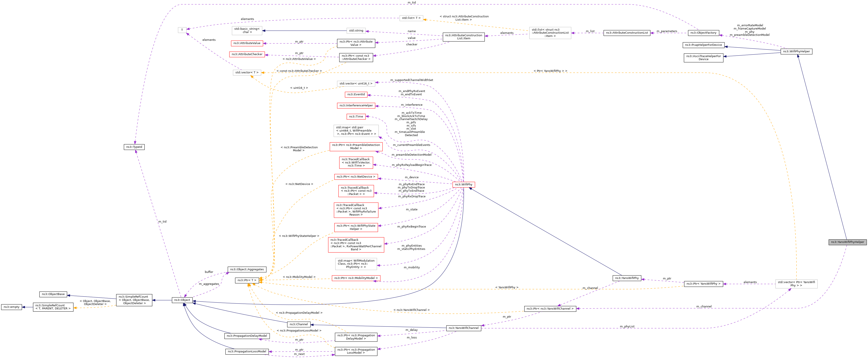Open the ns3::EventId node
The image size is (868, 358).
click(x=356, y=95)
